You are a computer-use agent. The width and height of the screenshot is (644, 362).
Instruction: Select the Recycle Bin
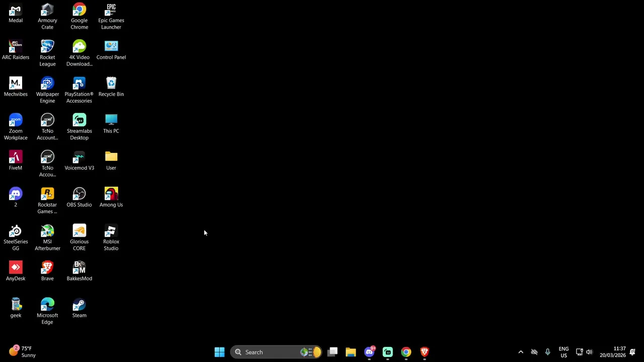(111, 87)
